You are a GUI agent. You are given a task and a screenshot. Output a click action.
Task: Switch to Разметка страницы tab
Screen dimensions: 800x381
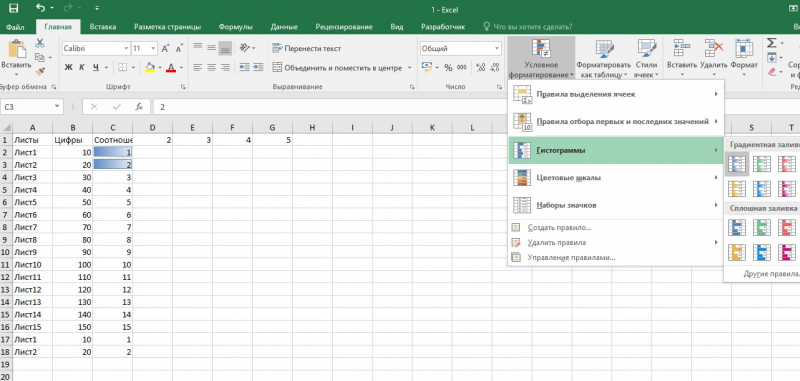[167, 27]
